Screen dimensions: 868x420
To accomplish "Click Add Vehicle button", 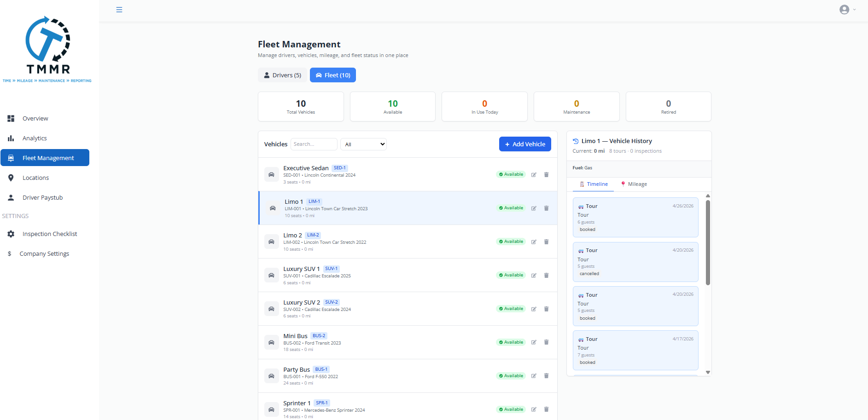I will [x=525, y=144].
